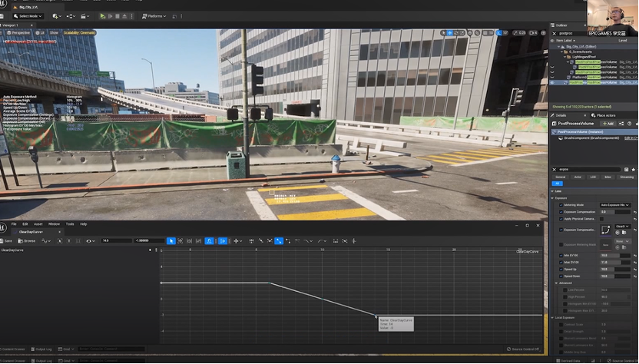
Task: Click the key value input field showing -1.999999
Action: pos(149,241)
